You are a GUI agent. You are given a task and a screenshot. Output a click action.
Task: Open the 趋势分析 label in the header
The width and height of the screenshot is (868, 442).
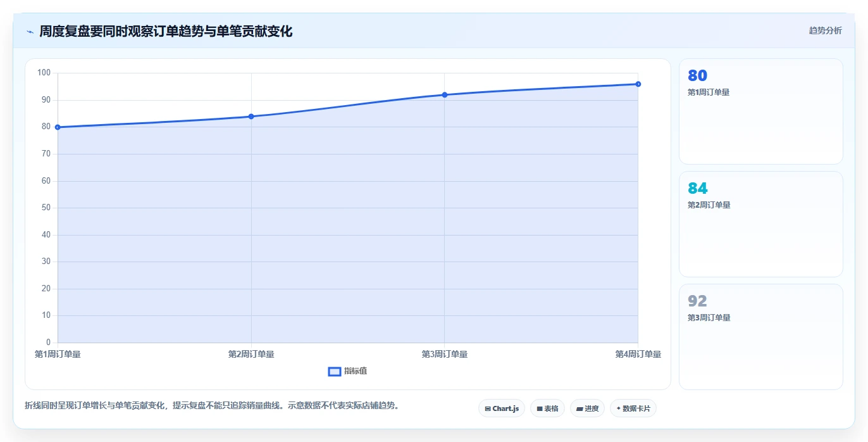tap(825, 30)
